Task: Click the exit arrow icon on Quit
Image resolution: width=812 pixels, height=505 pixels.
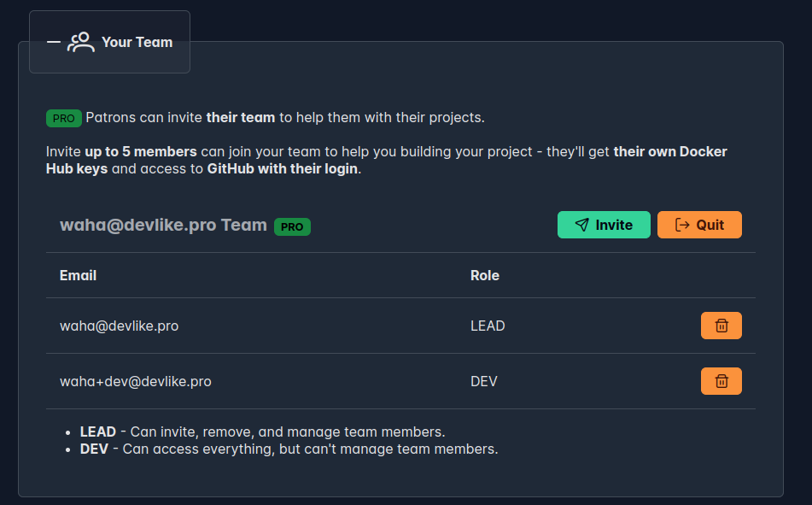Action: pos(682,225)
